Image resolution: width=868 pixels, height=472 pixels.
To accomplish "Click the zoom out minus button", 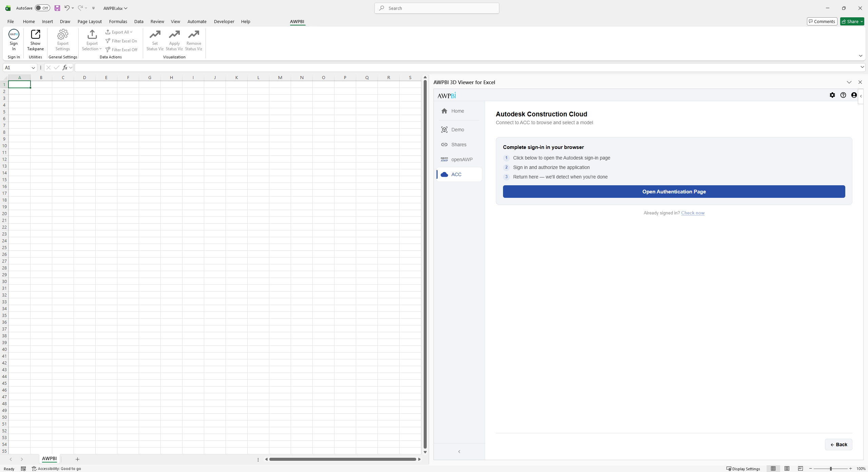I will [811, 469].
